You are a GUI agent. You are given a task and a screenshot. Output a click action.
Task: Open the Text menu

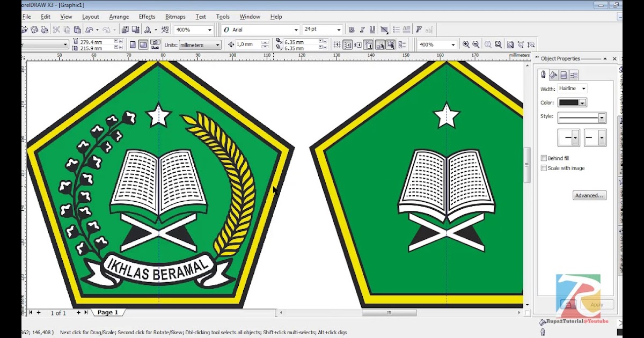click(x=201, y=17)
